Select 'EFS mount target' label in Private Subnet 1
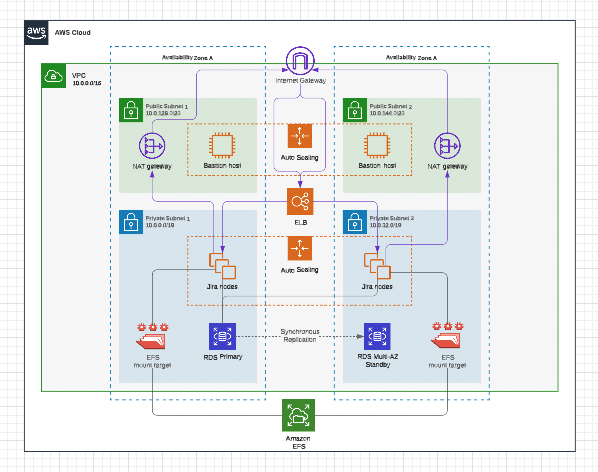The width and height of the screenshot is (598, 472). pos(152,361)
